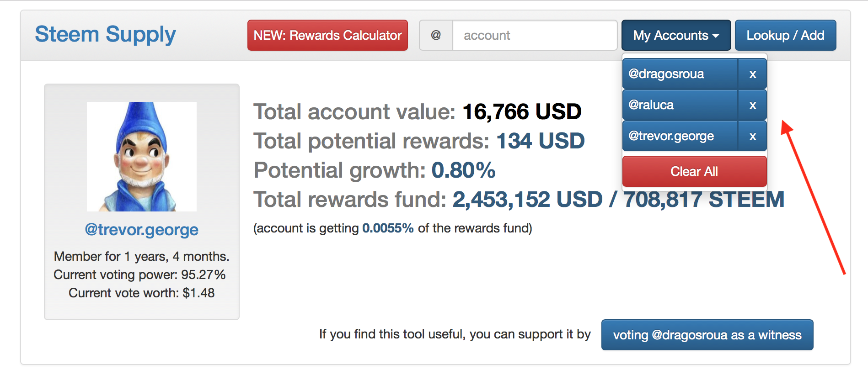Image resolution: width=868 pixels, height=380 pixels.
Task: Clear All saved accounts
Action: coord(694,171)
